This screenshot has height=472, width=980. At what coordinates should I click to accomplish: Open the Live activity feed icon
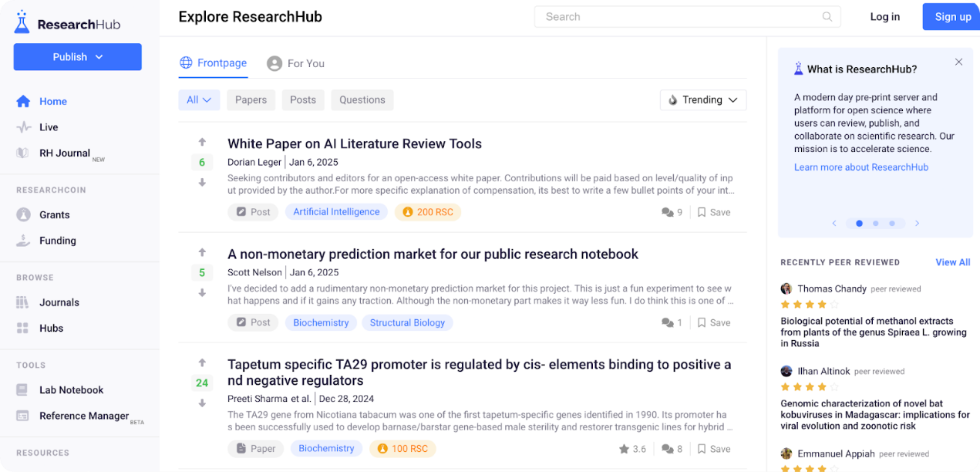click(24, 127)
